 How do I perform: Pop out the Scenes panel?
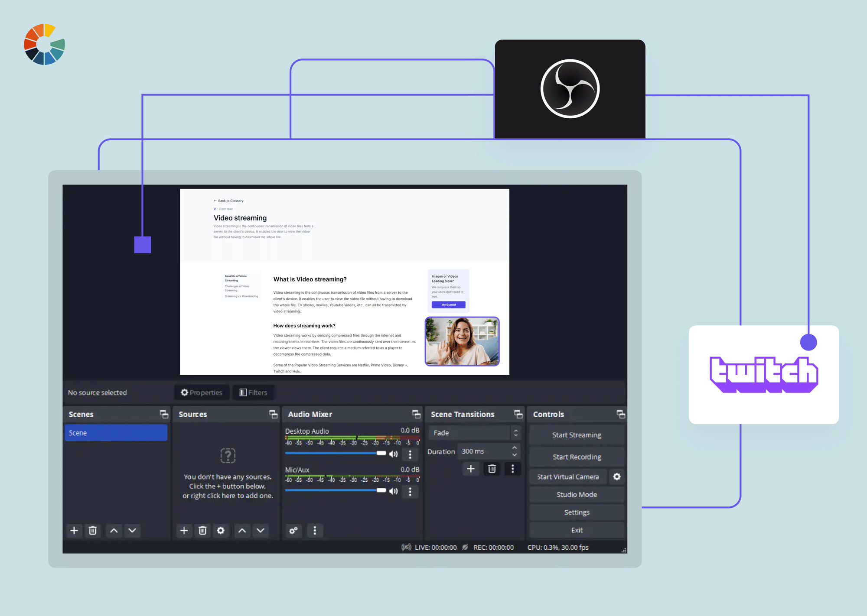tap(164, 414)
